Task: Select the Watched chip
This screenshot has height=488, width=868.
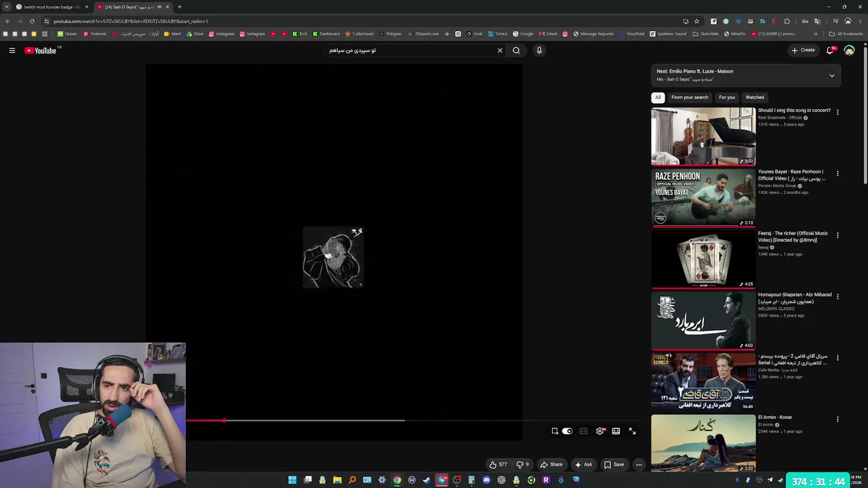Action: pyautogui.click(x=755, y=98)
